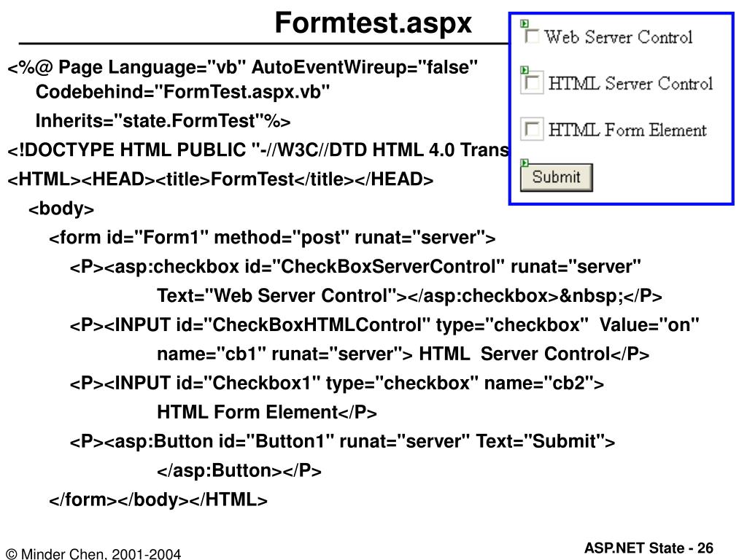747x560 pixels.
Task: Click the Formtest.aspx slide title
Action: (373, 23)
